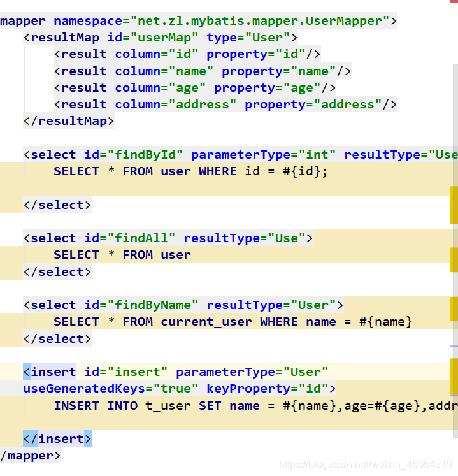458x476 pixels.
Task: Click the result column="address" line
Action: coord(225,105)
